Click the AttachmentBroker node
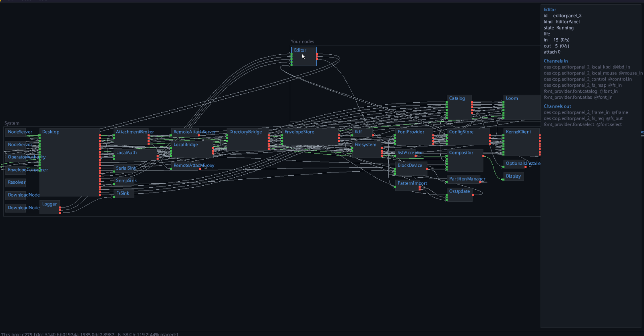 coord(131,137)
